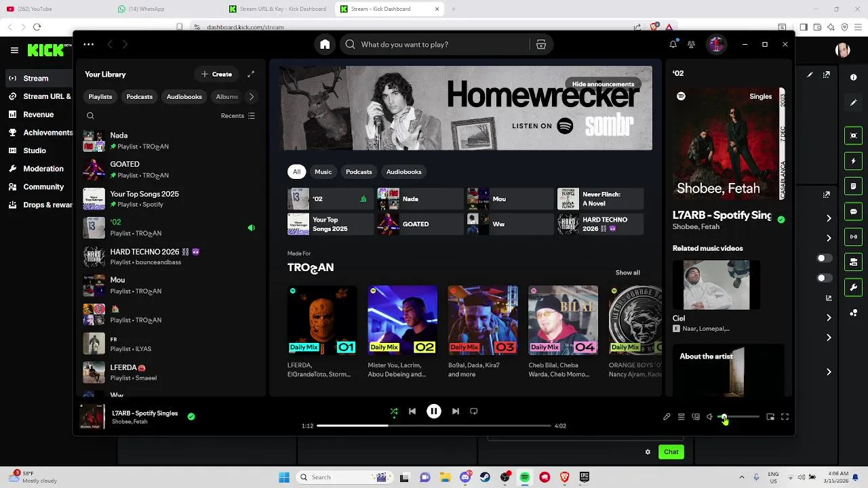Viewport: 868px width, 488px height.
Task: Select Playlists filter chip
Action: pos(100,97)
